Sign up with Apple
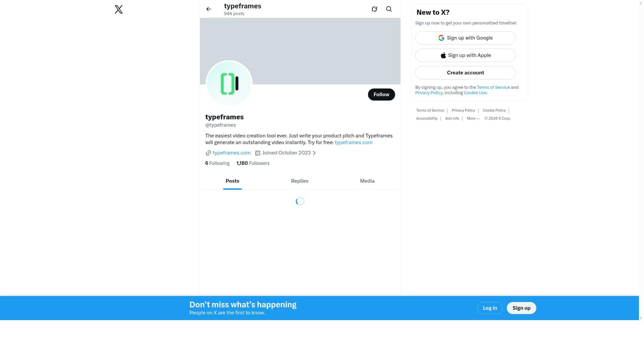Screen dimensions: 644x362 click(465, 55)
